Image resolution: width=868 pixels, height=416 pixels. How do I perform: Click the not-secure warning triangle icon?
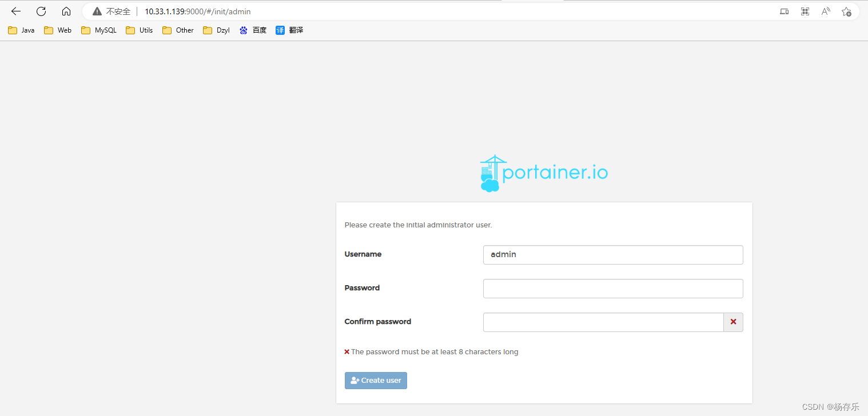(x=97, y=11)
